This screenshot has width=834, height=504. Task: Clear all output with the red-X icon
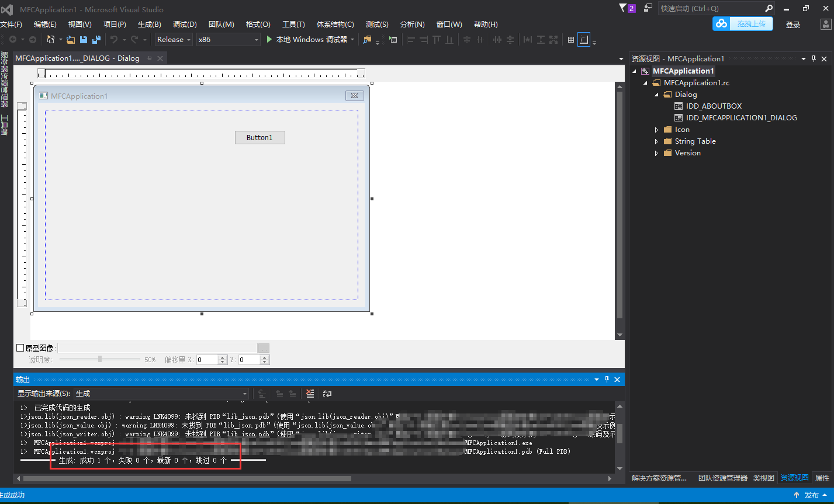tap(310, 394)
